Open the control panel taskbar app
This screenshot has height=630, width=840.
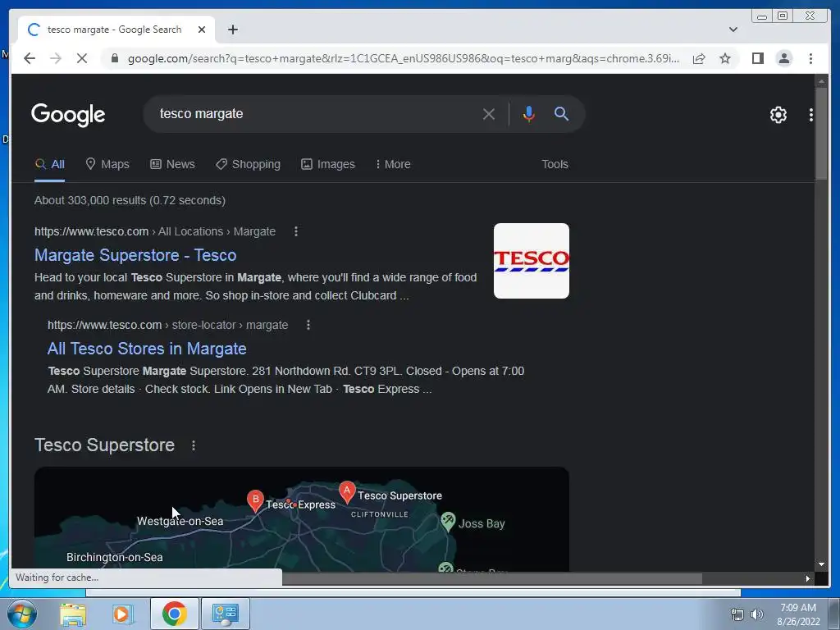(225, 614)
